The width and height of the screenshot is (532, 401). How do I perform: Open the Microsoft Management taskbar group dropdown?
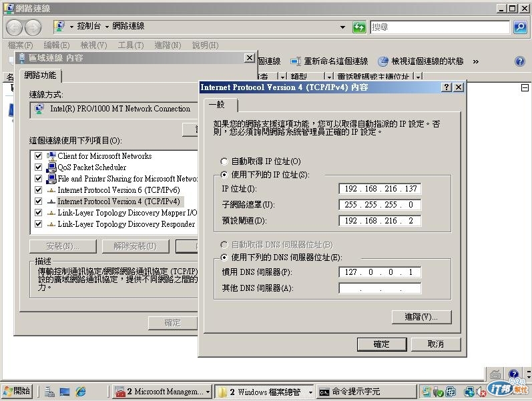click(208, 392)
